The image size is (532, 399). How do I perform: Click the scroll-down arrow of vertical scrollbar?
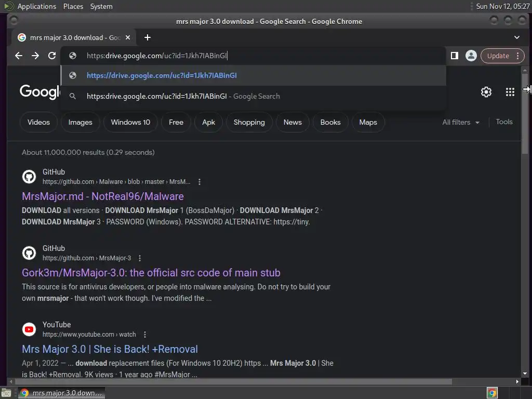coord(525,374)
